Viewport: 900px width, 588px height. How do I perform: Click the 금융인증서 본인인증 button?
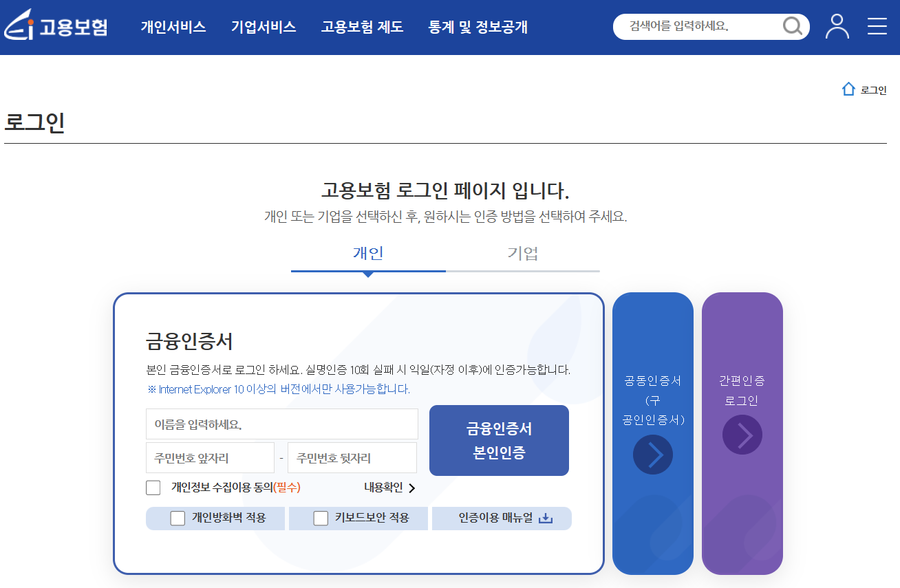(499, 440)
